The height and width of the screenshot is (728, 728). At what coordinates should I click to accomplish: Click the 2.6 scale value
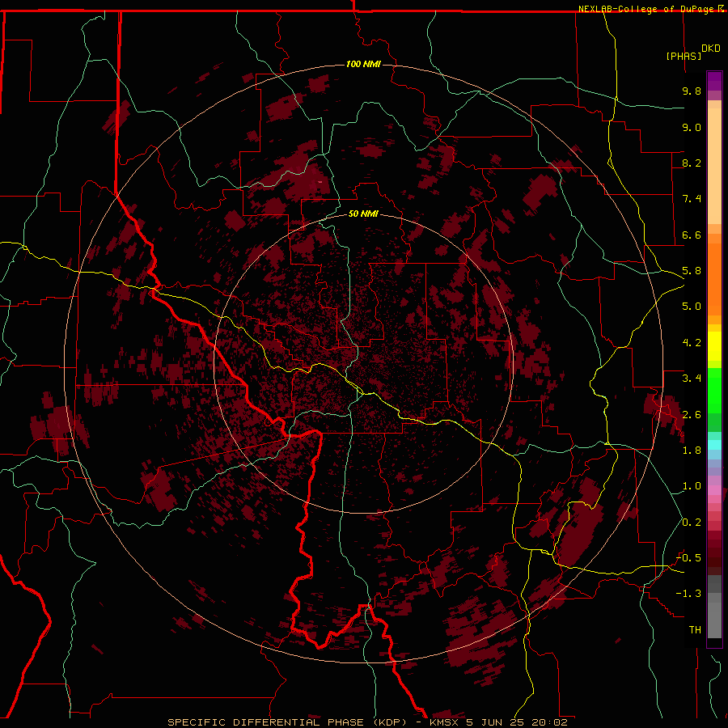(692, 415)
